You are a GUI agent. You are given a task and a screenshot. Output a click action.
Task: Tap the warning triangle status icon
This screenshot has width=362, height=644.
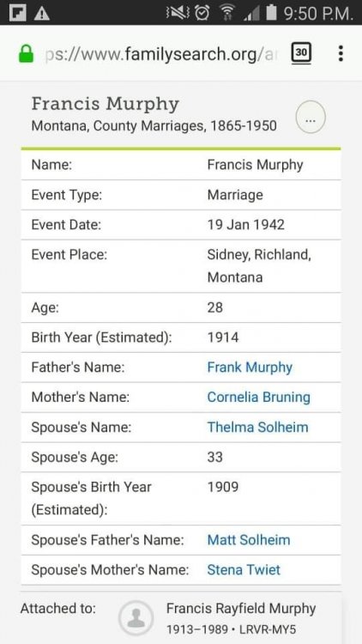[x=42, y=14]
